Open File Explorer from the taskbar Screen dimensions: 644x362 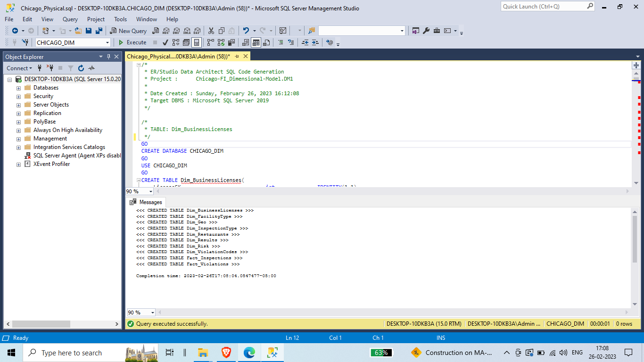click(203, 353)
